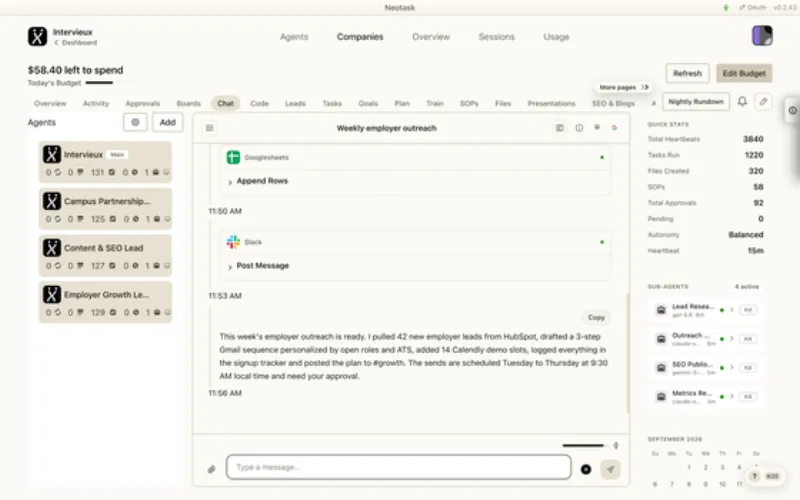
Task: Click the help question mark badge
Action: tap(755, 476)
